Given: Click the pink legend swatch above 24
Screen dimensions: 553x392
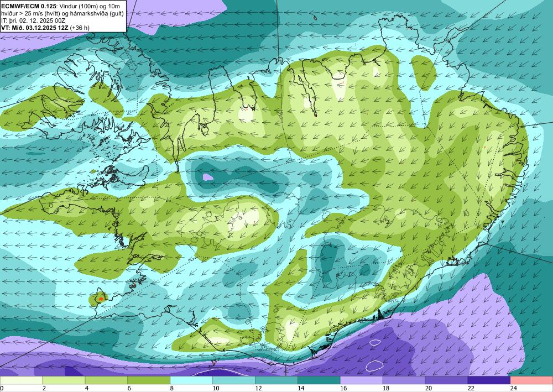Looking at the screenshot, I should coord(531,380).
